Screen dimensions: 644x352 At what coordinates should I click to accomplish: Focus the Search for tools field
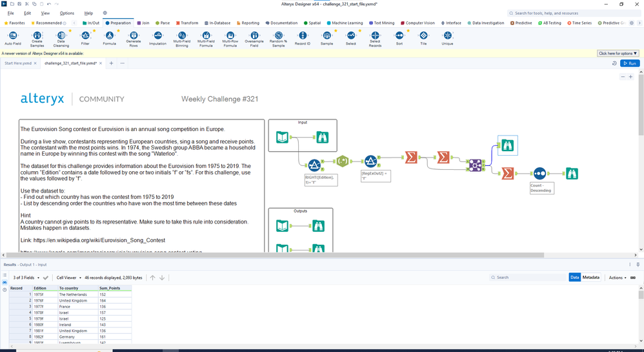point(573,13)
